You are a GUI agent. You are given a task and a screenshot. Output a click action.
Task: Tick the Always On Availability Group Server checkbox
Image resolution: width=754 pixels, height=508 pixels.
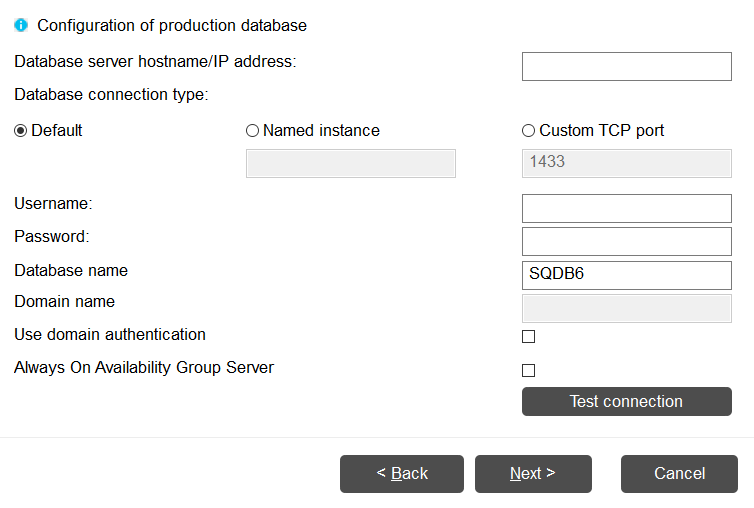528,370
